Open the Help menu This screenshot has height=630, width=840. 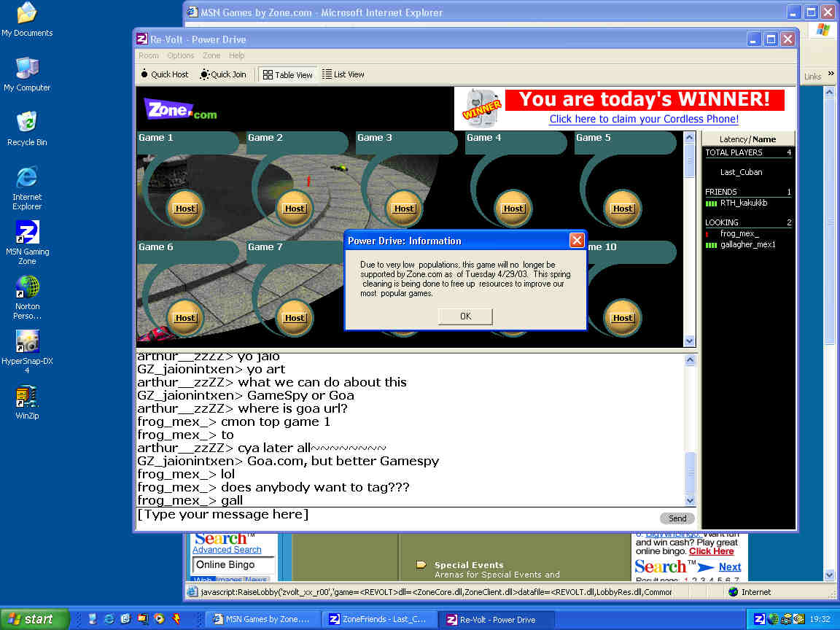pyautogui.click(x=236, y=55)
